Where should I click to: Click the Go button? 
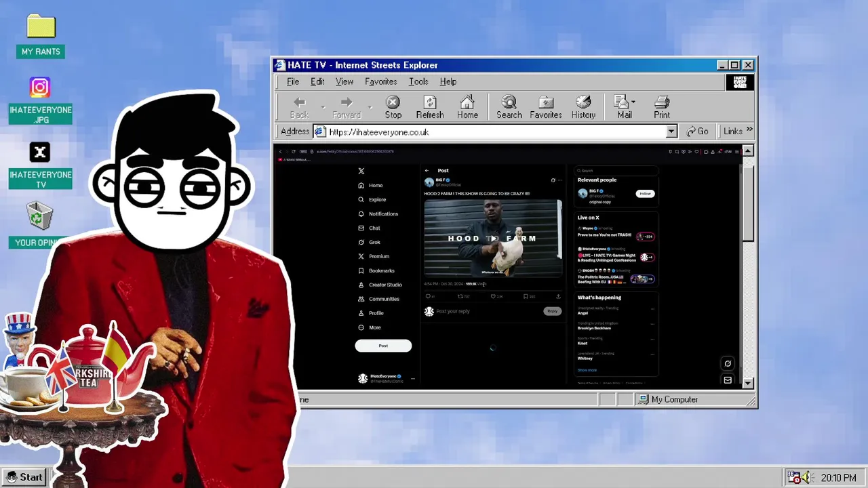coord(698,131)
